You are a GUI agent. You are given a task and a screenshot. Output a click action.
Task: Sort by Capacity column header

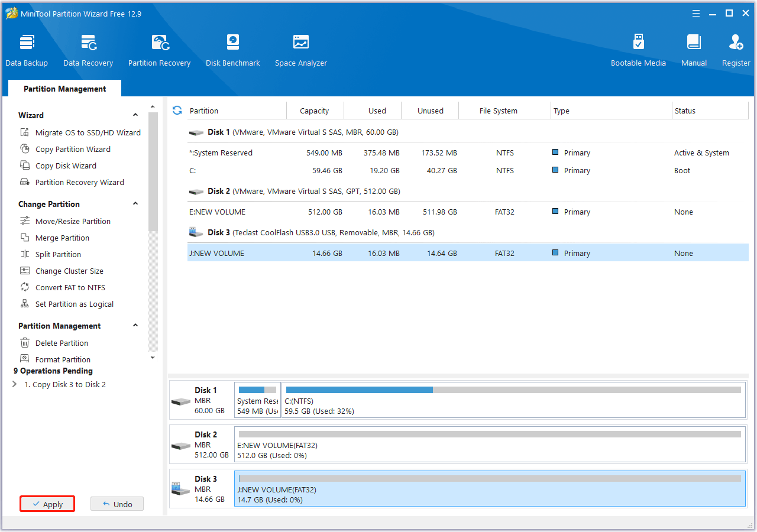[x=315, y=111]
